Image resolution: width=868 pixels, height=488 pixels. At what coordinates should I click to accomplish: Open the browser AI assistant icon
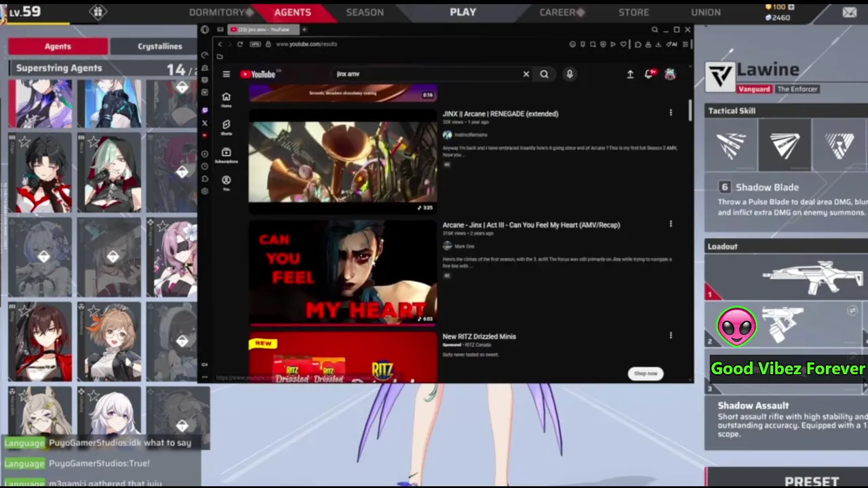tap(672, 44)
